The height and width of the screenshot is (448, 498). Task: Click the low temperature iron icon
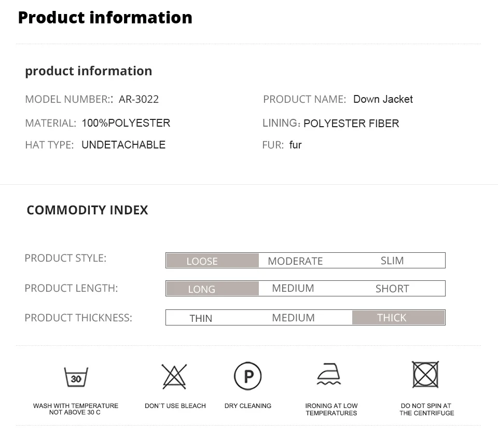(x=329, y=374)
